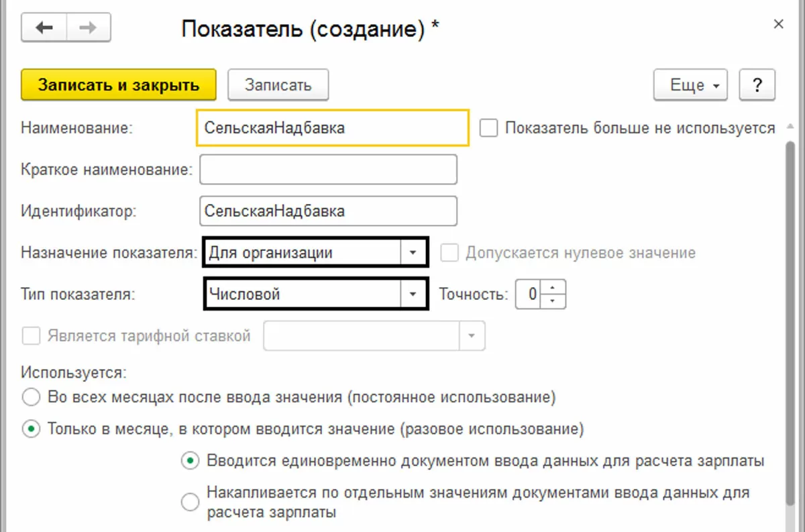Screen dimensions: 805x532
Task: Increase the Точность value with up arrow
Action: (553, 287)
